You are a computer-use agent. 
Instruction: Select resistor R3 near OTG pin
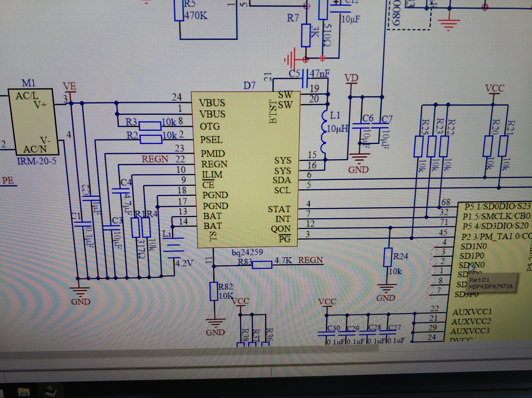pos(150,126)
